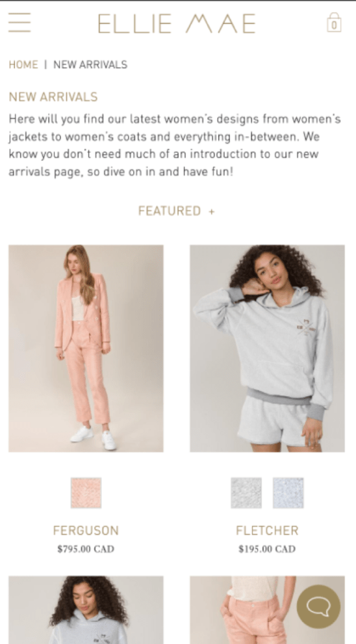This screenshot has width=356, height=644.
Task: Open the hamburger navigation menu
Action: pyautogui.click(x=19, y=23)
